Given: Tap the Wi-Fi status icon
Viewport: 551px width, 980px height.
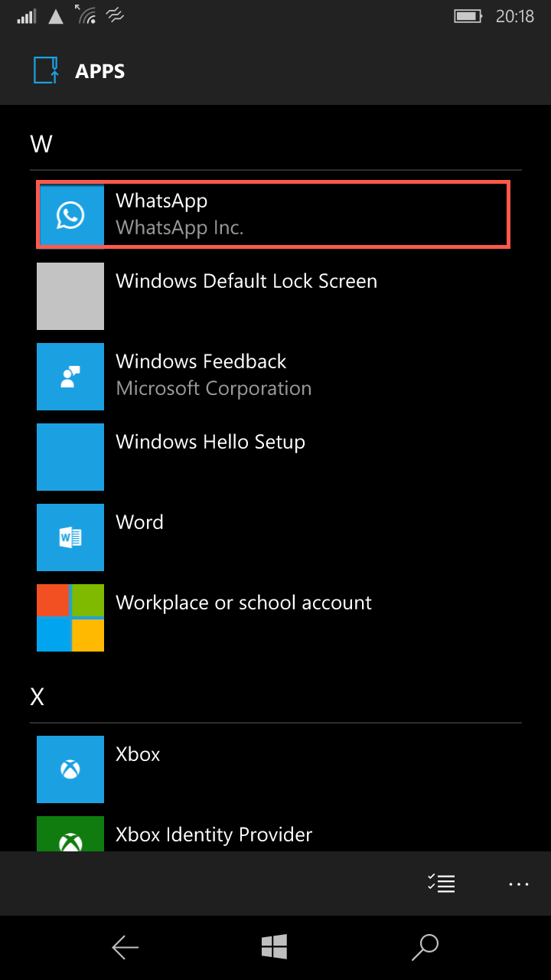Looking at the screenshot, I should pos(86,15).
